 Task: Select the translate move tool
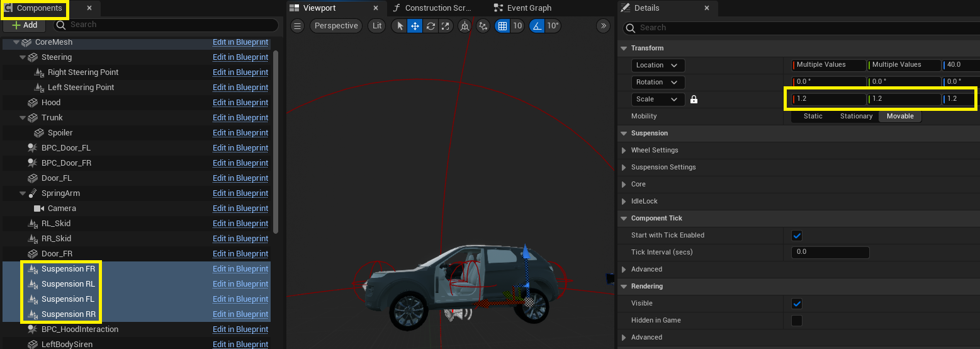[415, 26]
